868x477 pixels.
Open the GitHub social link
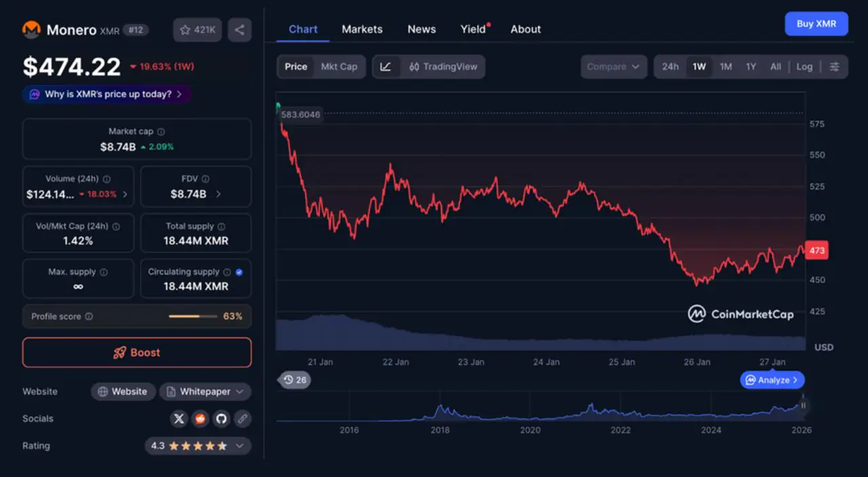pos(221,419)
